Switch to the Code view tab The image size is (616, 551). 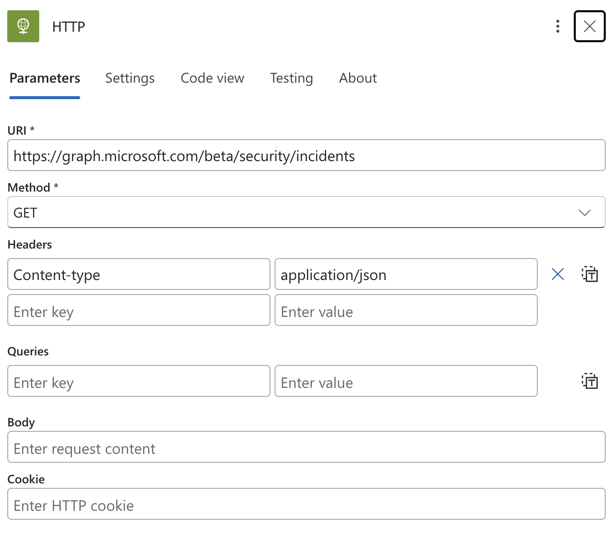(x=212, y=78)
